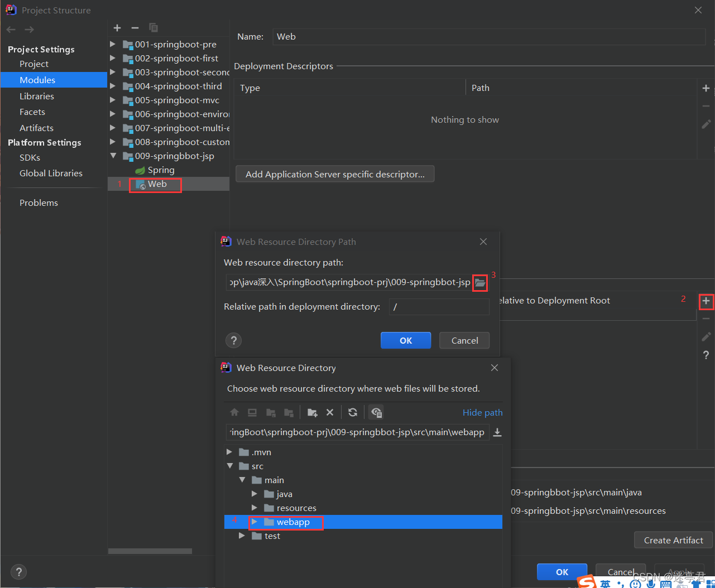Click the path history download arrow icon
This screenshot has height=588, width=715.
tap(497, 432)
